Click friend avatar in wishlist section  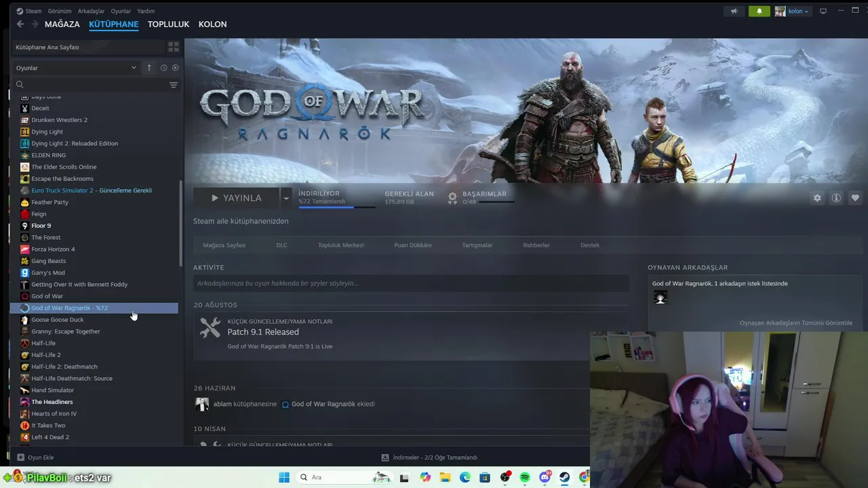point(660,298)
